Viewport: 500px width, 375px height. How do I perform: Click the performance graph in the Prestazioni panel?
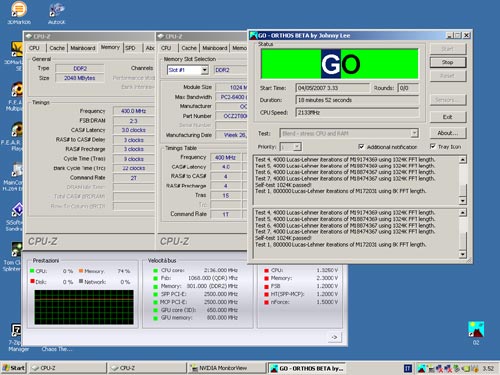(84, 307)
